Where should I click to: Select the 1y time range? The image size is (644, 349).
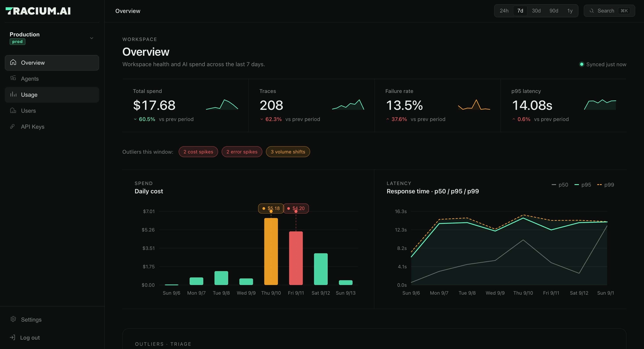[570, 11]
